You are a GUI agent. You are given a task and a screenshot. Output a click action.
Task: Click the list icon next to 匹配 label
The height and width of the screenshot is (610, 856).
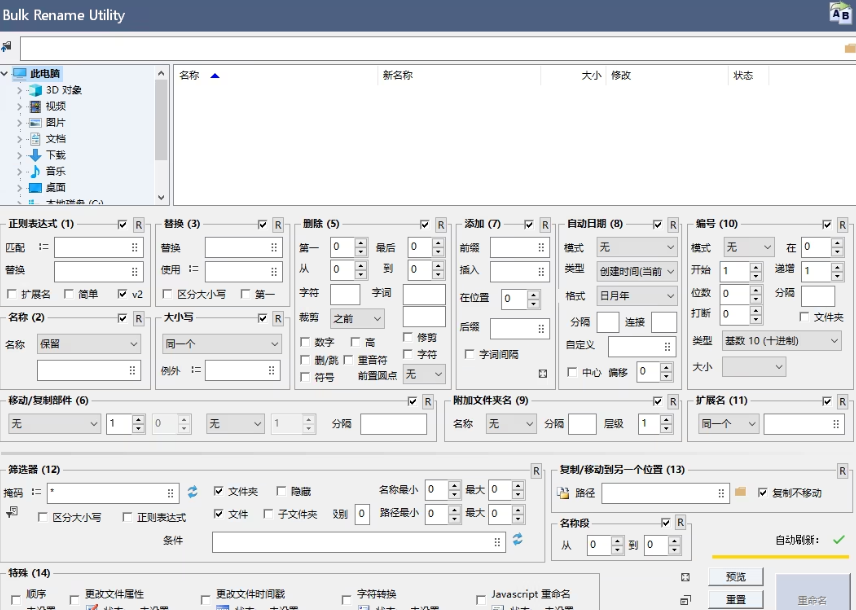click(44, 247)
